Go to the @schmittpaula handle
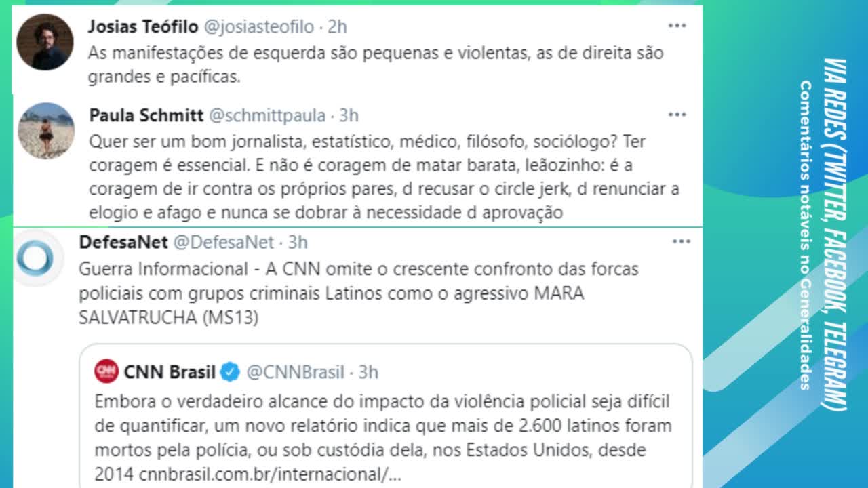 267,115
